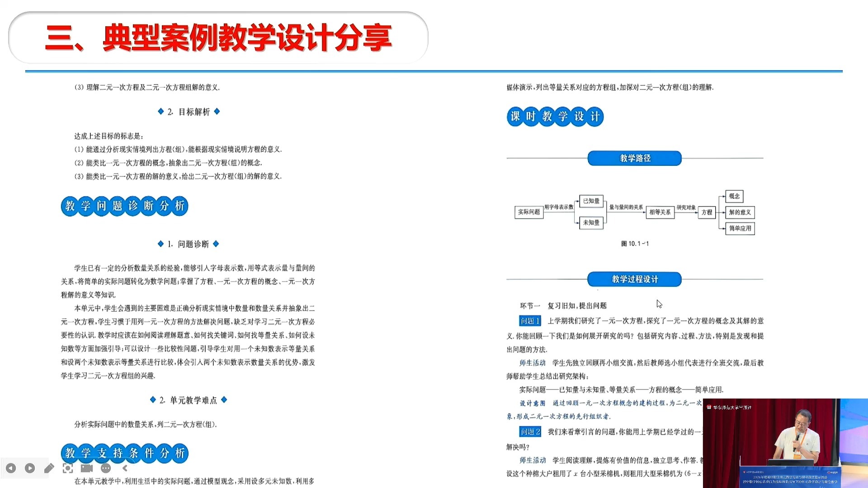
Task: Open the more options ellipsis button
Action: click(x=106, y=468)
